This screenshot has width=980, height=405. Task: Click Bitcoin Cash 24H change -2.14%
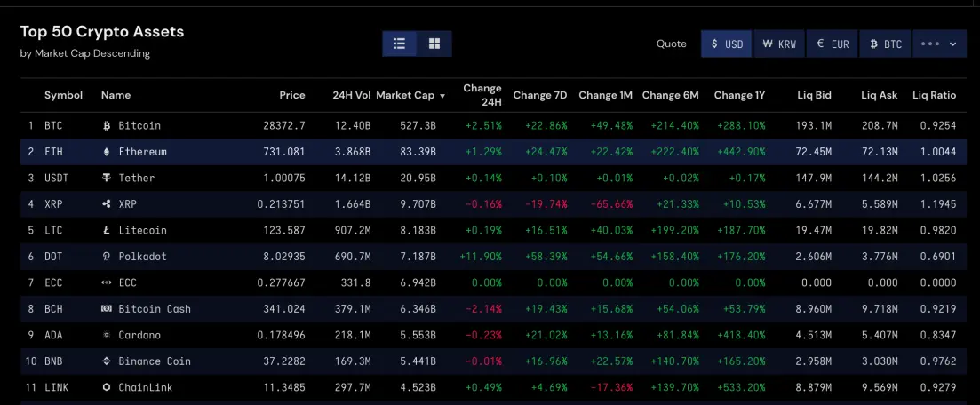483,309
